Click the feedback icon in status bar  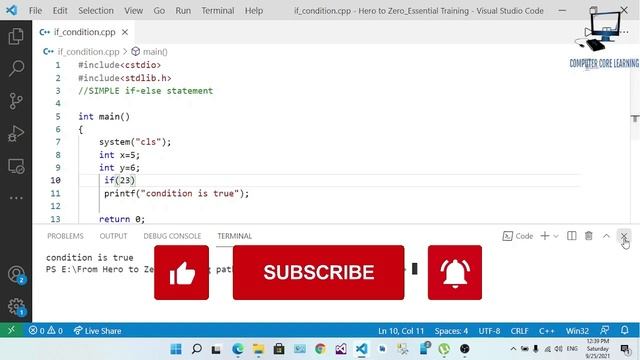pyautogui.click(x=604, y=330)
